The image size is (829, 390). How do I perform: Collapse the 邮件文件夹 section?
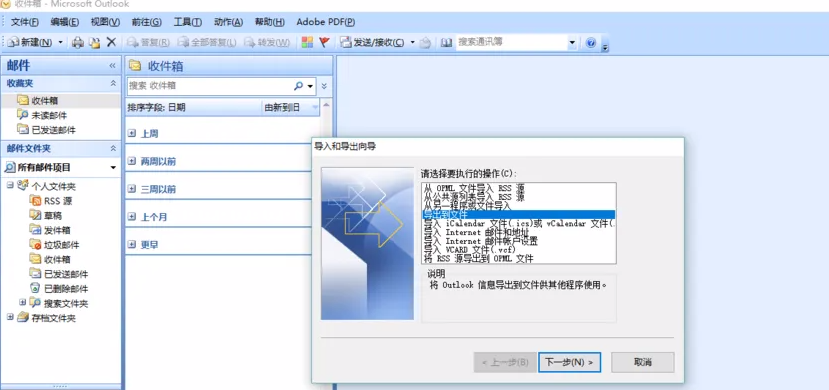point(113,149)
